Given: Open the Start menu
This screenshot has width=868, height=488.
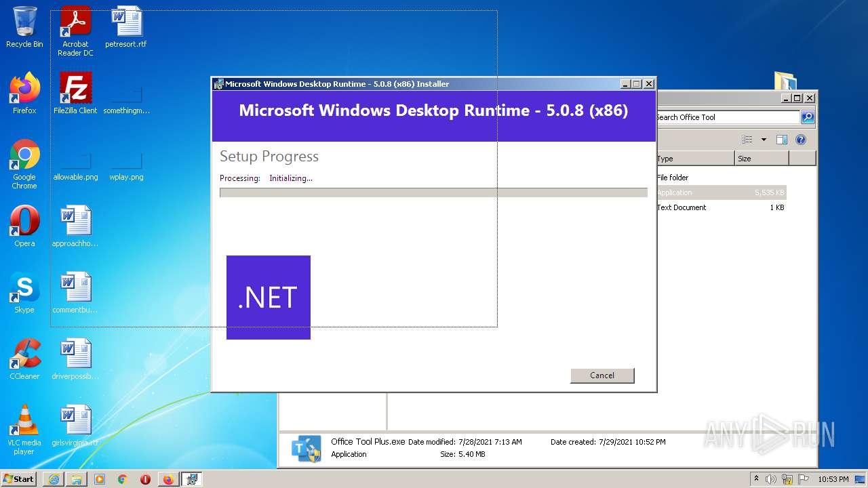Looking at the screenshot, I should pyautogui.click(x=19, y=479).
